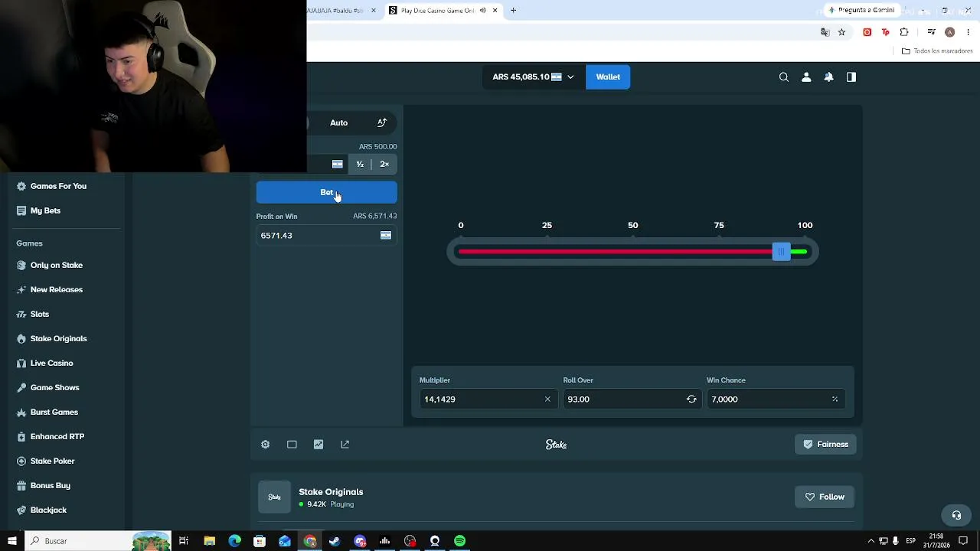The image size is (980, 551).
Task: Close the Play Dice Casino Game tab
Action: click(x=495, y=11)
